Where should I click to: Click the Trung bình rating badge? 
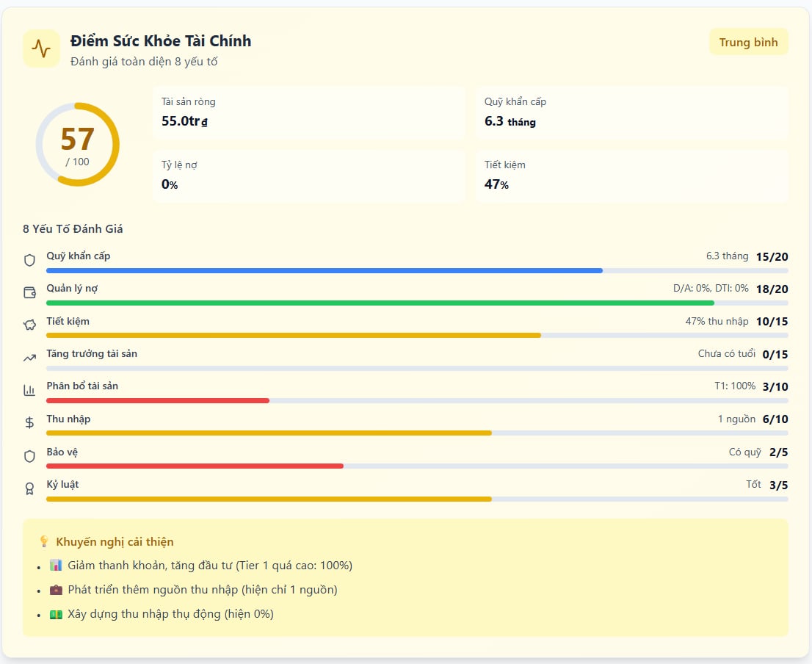tap(748, 42)
